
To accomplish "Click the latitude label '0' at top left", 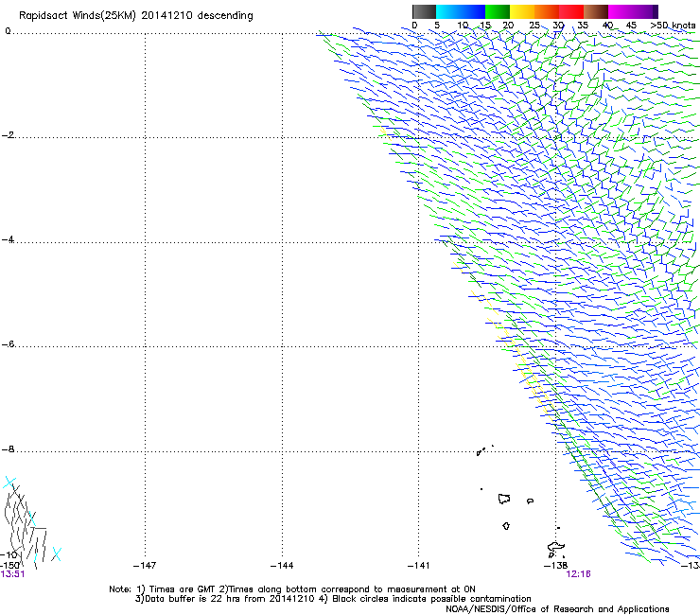I will (8, 31).
